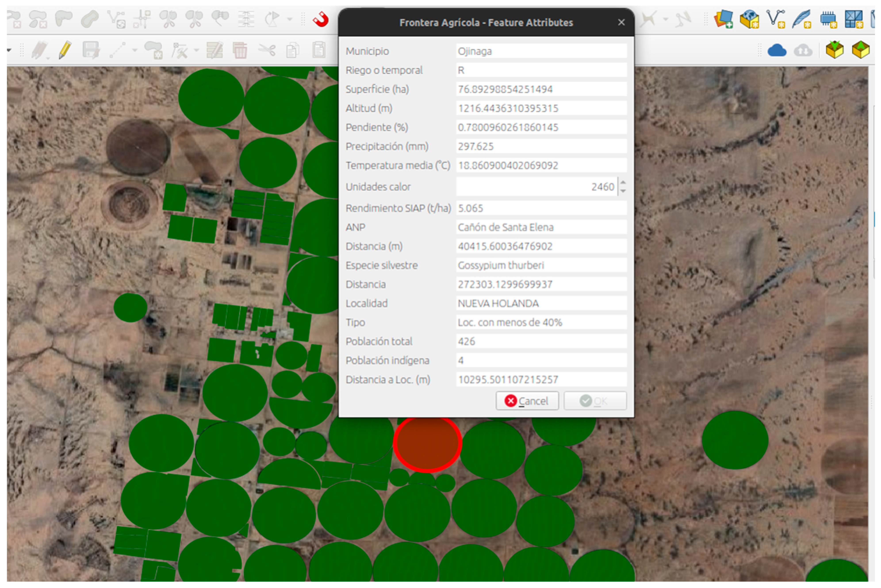Viewport: 881px width, 588px height.
Task: Click the yellow pencil Toggle Editing icon
Action: [x=65, y=50]
